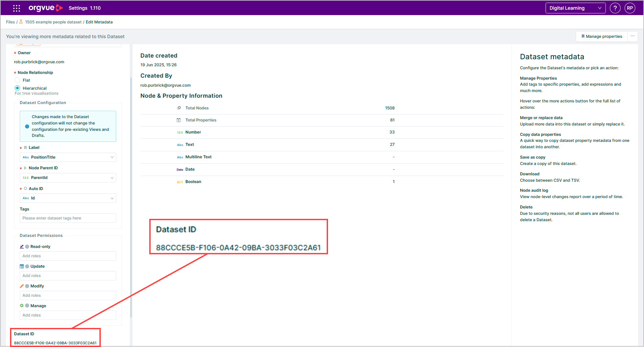Click the left panel vertical scrollbar
Screen dimensions: 644x347
coord(131,197)
